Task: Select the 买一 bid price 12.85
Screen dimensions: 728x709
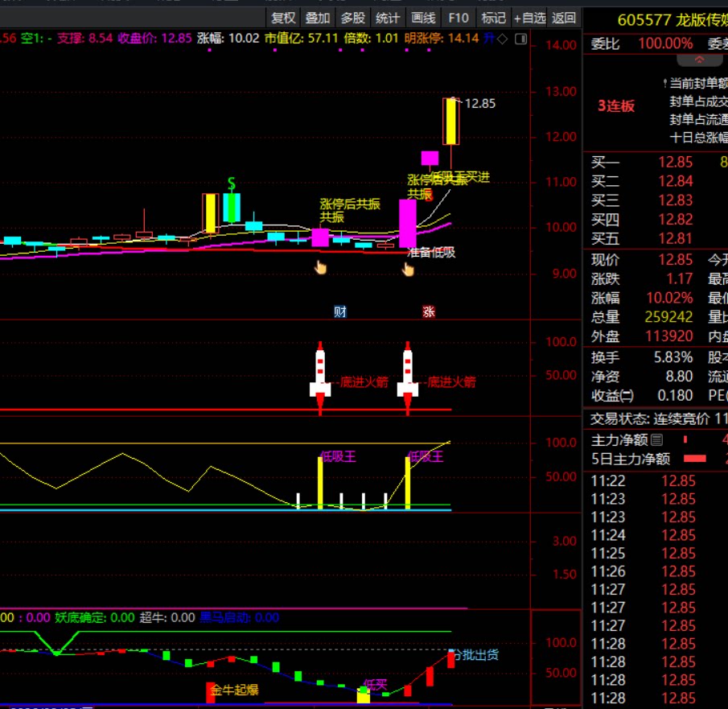Action: pyautogui.click(x=676, y=162)
